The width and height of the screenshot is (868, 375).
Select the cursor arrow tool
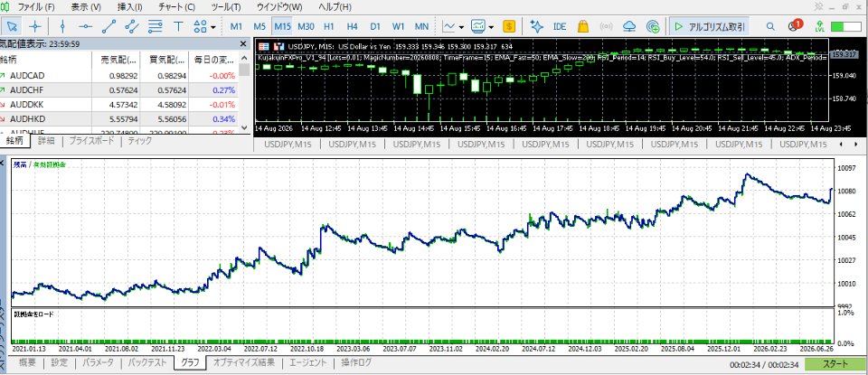click(x=12, y=26)
